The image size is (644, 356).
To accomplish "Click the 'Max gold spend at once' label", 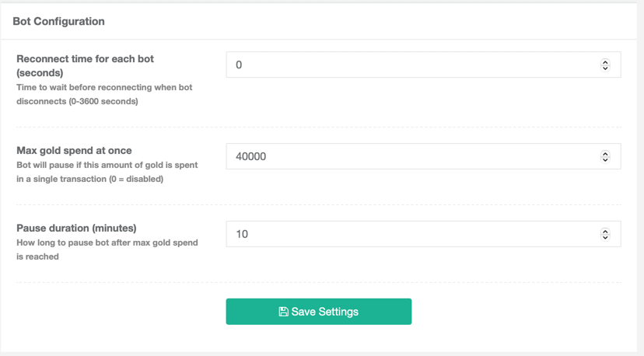I will (x=74, y=150).
